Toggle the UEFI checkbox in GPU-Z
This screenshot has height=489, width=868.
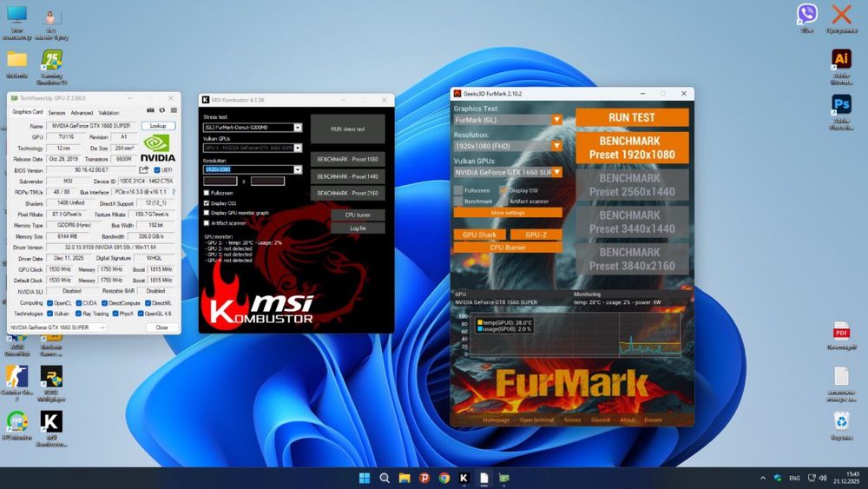pyautogui.click(x=156, y=170)
